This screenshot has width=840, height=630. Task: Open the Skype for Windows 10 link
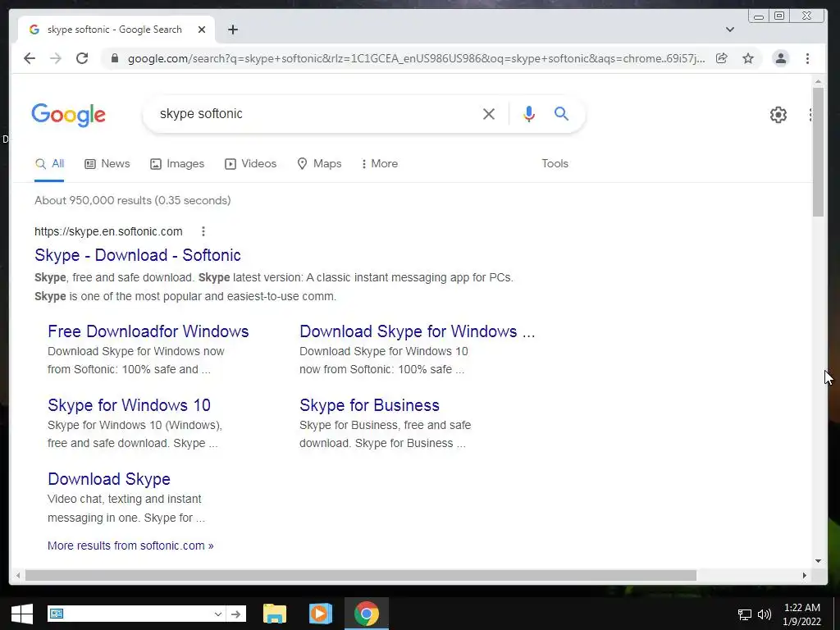(x=129, y=405)
